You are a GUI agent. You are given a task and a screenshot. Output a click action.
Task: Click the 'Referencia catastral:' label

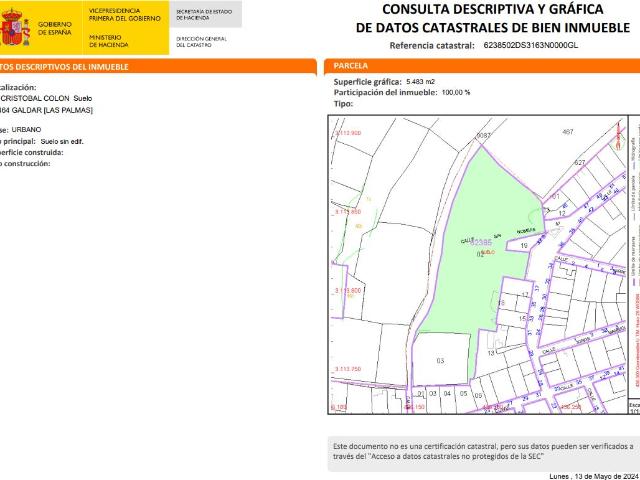pos(432,45)
